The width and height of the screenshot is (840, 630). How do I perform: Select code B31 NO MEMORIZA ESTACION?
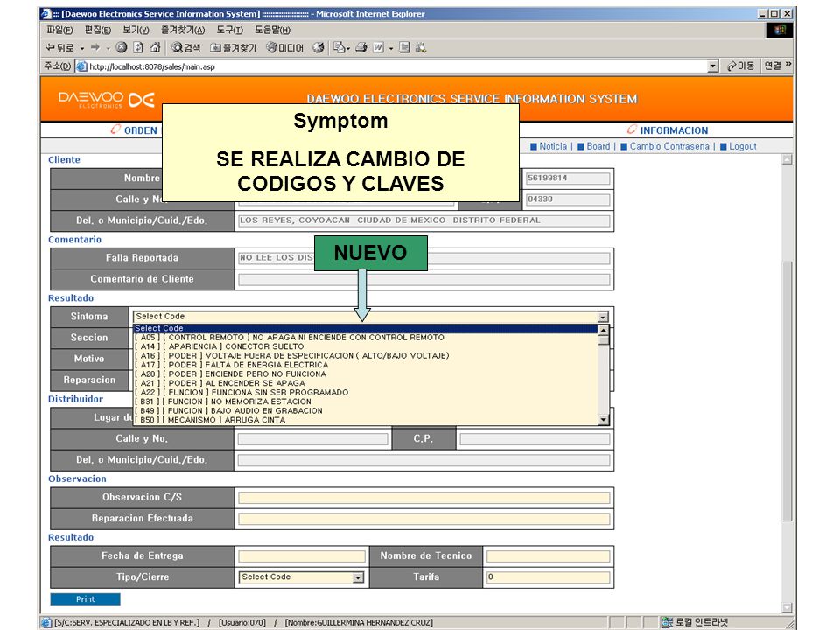[x=366, y=402]
